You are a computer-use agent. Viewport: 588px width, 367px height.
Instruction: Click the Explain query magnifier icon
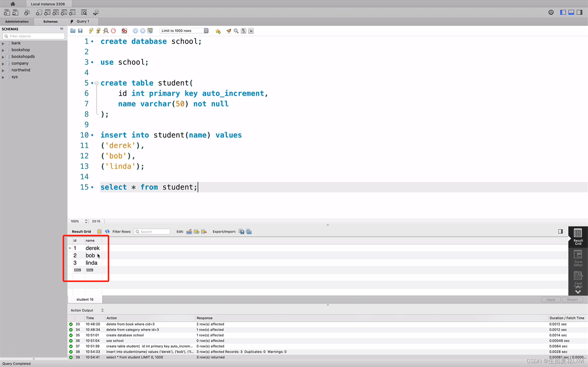click(106, 31)
